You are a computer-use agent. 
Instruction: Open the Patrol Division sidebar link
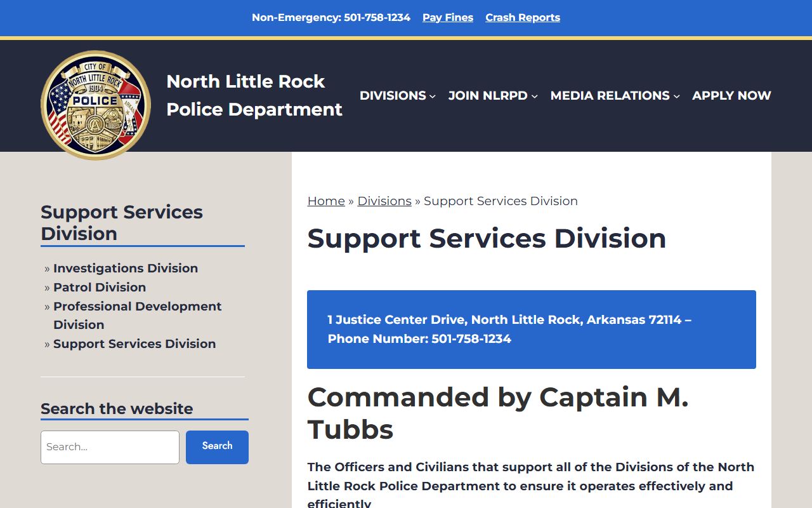pyautogui.click(x=100, y=288)
